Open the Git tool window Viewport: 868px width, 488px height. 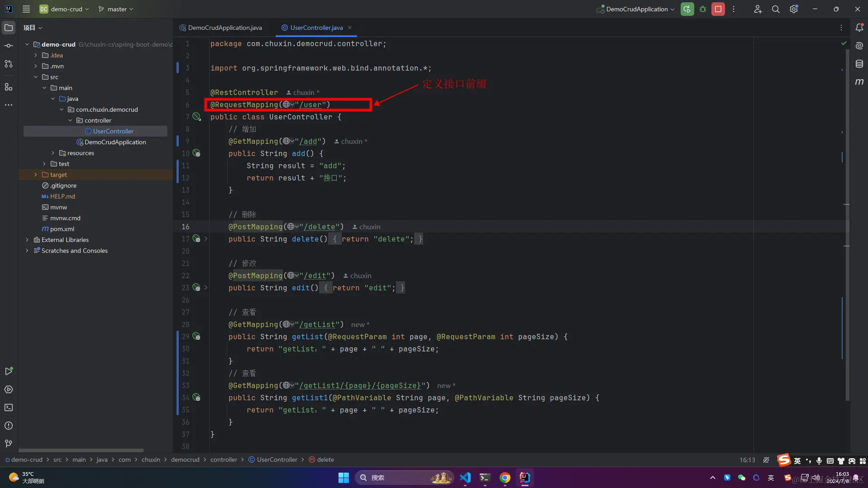(x=9, y=444)
